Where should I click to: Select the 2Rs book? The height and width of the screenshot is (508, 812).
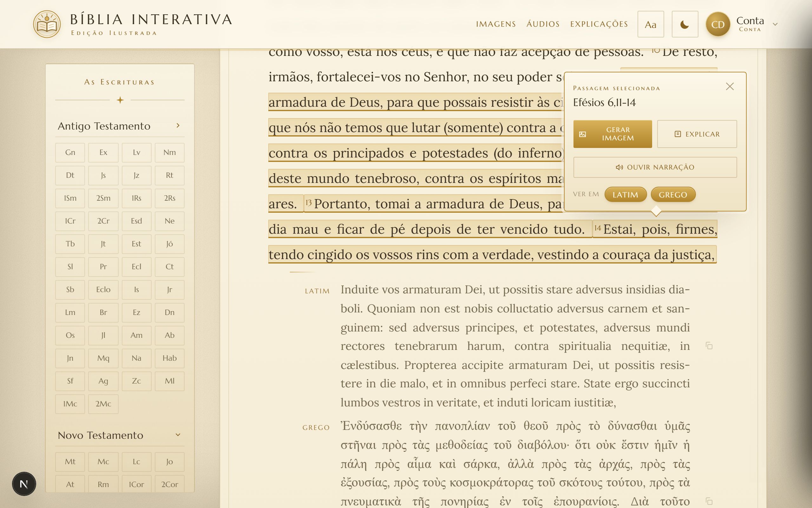[x=170, y=198]
